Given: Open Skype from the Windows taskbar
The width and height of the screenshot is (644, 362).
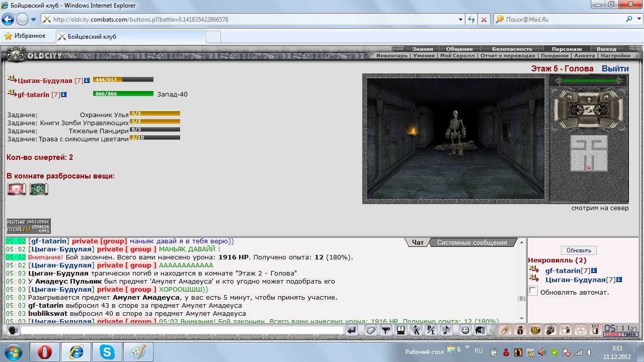Looking at the screenshot, I should tap(107, 352).
